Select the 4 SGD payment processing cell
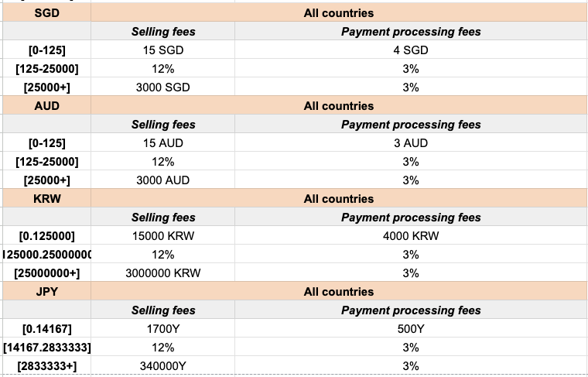588x377 pixels. 411,50
